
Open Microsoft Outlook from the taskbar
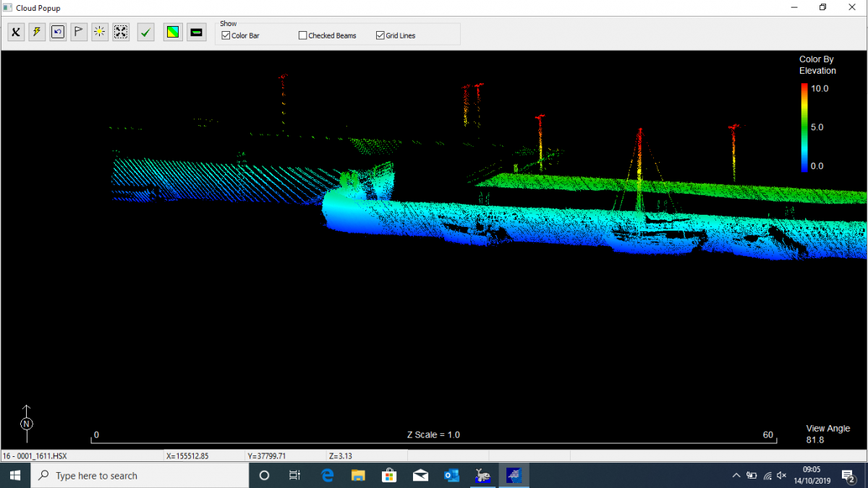coord(451,475)
